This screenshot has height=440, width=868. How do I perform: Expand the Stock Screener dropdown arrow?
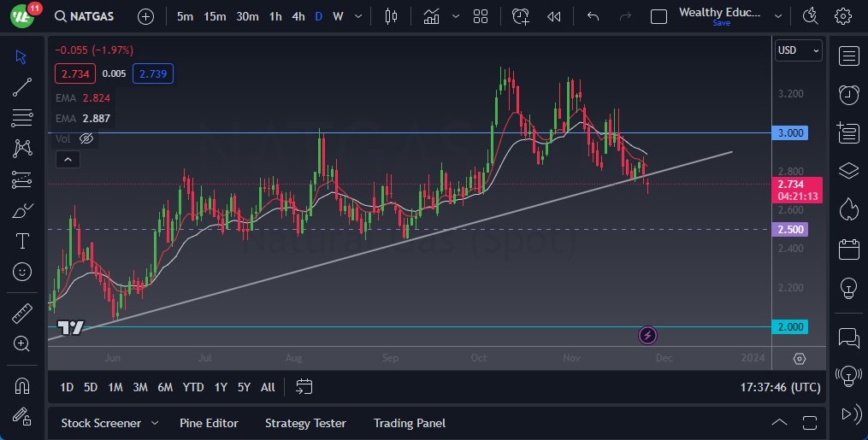point(155,423)
